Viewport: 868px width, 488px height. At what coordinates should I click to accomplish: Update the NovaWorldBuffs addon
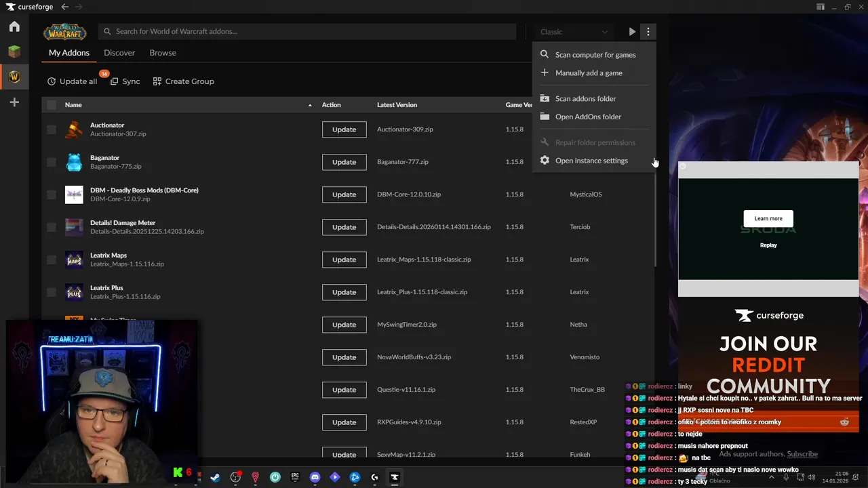coord(344,357)
